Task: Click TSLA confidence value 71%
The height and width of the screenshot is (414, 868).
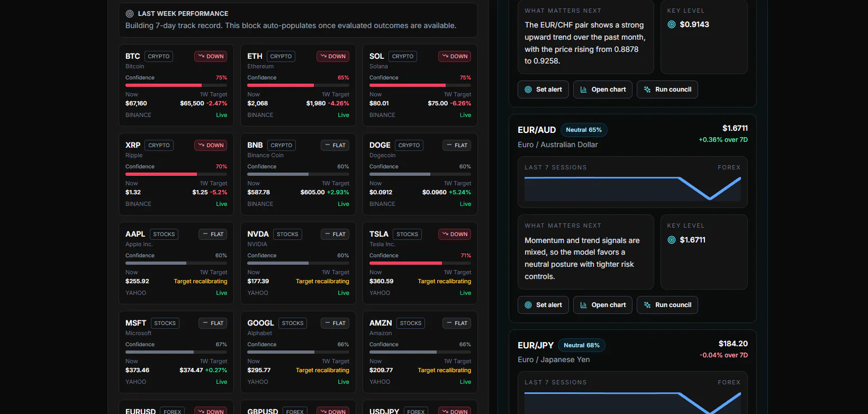Action: (466, 255)
